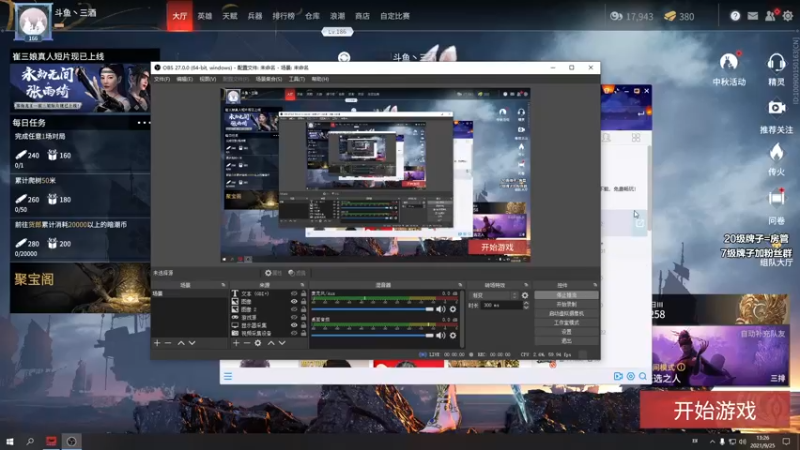The image size is (800, 450).
Task: Open the transition properties gear icon
Action: tap(525, 295)
